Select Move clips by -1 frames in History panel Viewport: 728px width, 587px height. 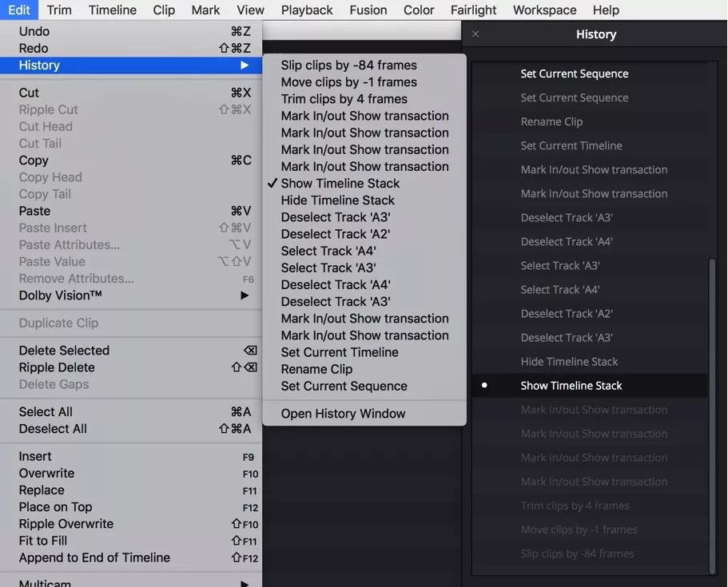(590, 529)
